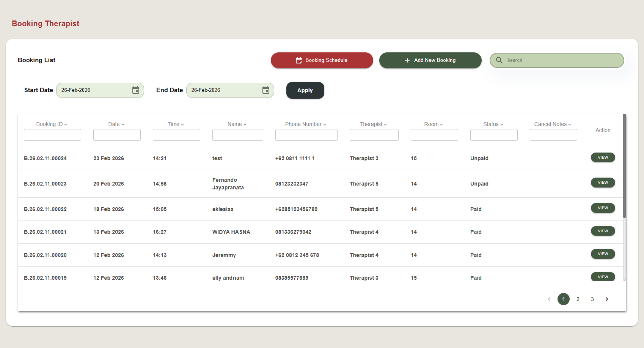
Task: Click name eklesiaa
Action: 223,209
